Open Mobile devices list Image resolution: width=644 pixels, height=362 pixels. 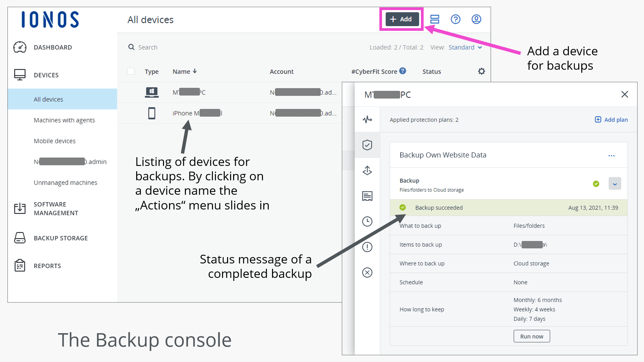pos(55,141)
